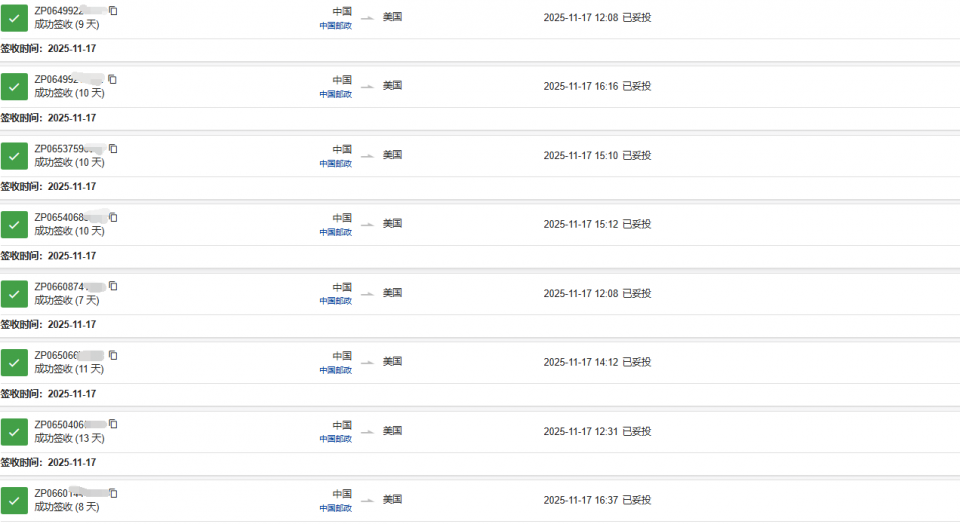Click the plane icon in the ZP0653759 row

(x=368, y=156)
